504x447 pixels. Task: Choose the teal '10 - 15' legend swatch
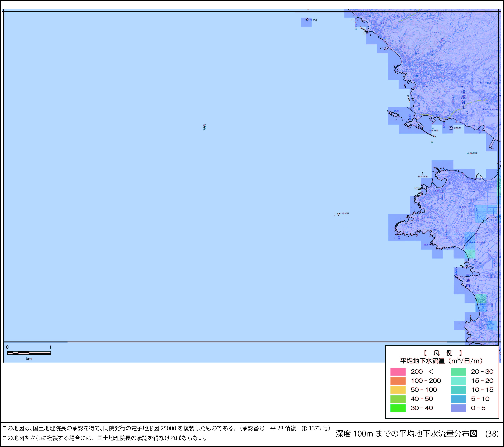458,390
